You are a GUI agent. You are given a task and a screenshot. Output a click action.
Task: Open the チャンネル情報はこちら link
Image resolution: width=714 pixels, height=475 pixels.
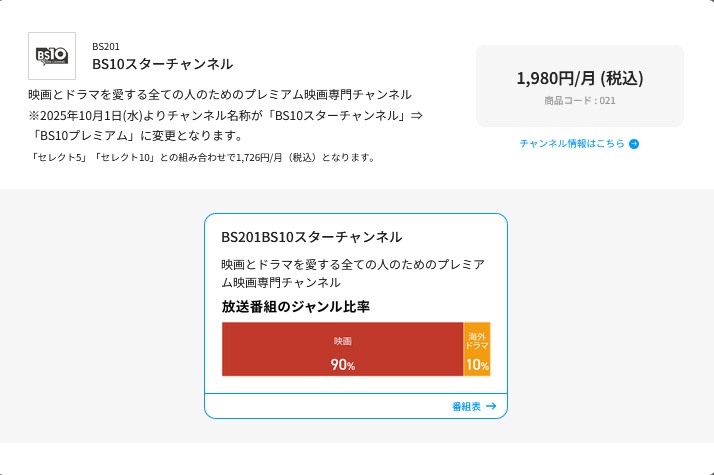tap(572, 143)
